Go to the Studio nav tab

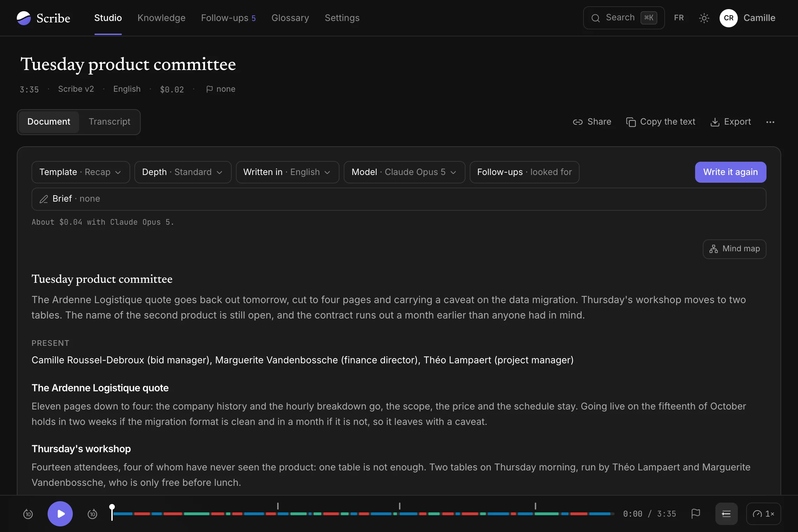point(108,18)
